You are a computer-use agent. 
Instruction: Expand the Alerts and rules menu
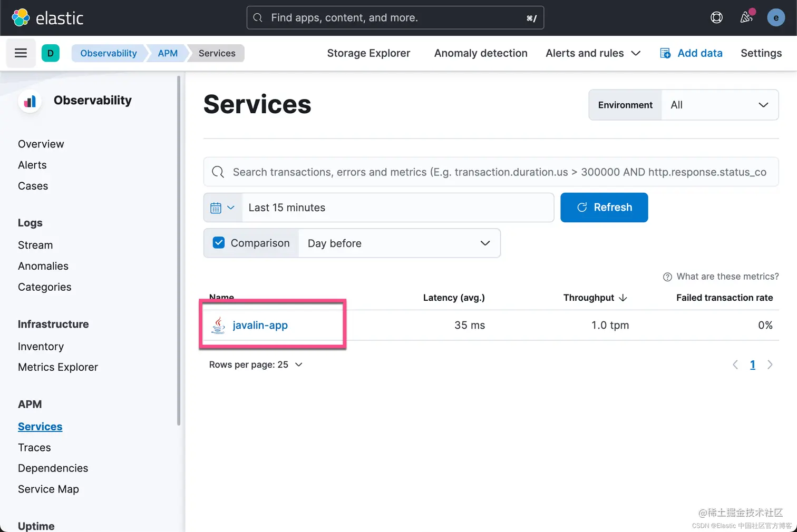pyautogui.click(x=593, y=53)
